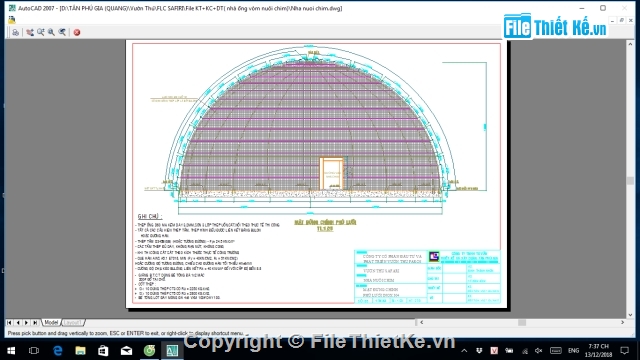
Task: Click the battery status tray icon
Action: [x=509, y=351]
